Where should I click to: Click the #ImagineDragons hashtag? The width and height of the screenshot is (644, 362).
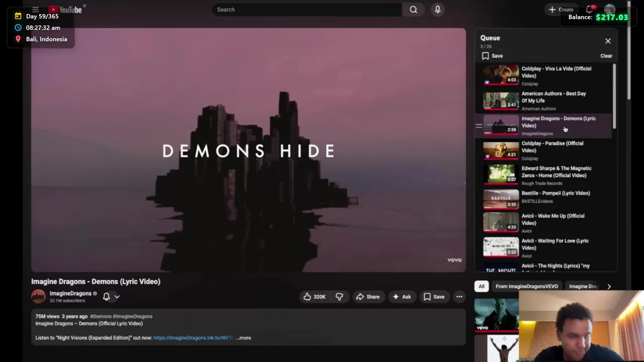(133, 316)
